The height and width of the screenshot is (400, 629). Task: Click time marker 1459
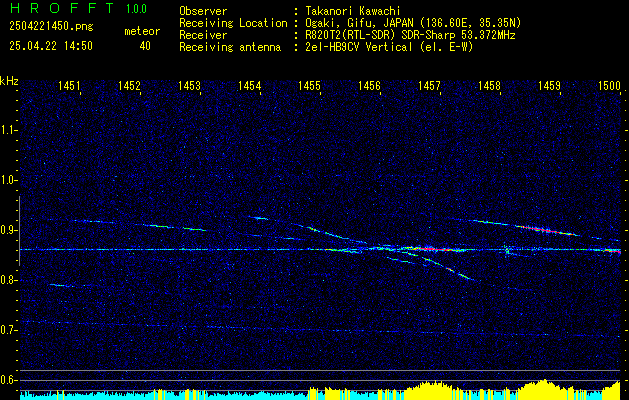tap(549, 85)
